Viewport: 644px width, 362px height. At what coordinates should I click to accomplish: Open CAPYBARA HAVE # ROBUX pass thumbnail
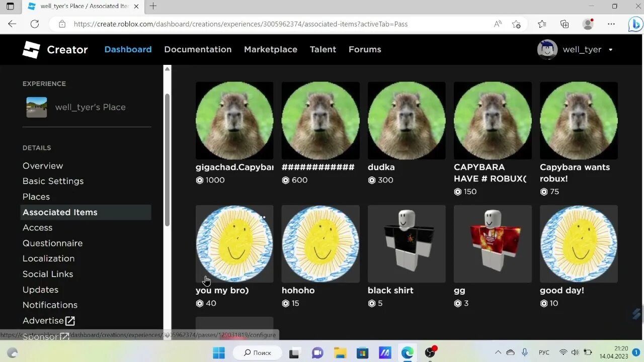493,121
